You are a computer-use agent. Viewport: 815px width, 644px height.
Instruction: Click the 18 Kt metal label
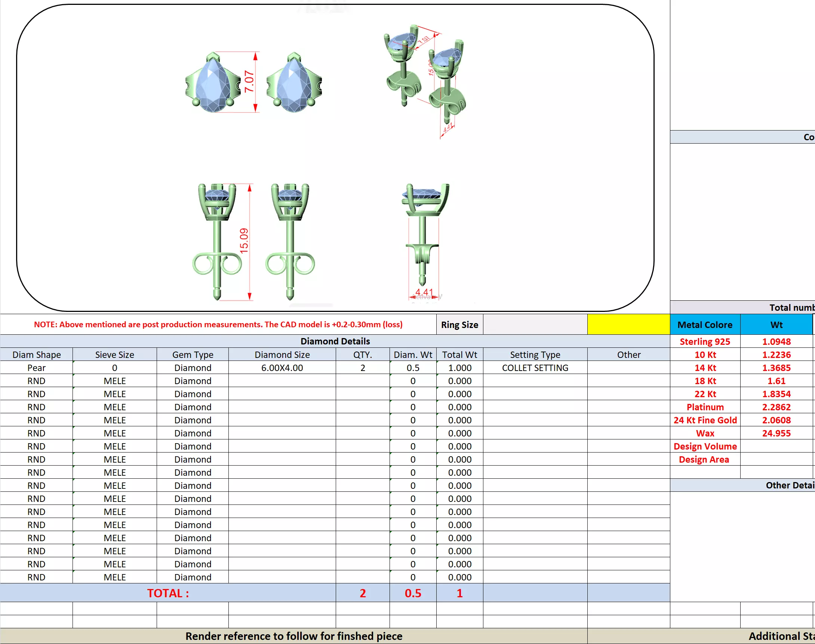pyautogui.click(x=705, y=381)
